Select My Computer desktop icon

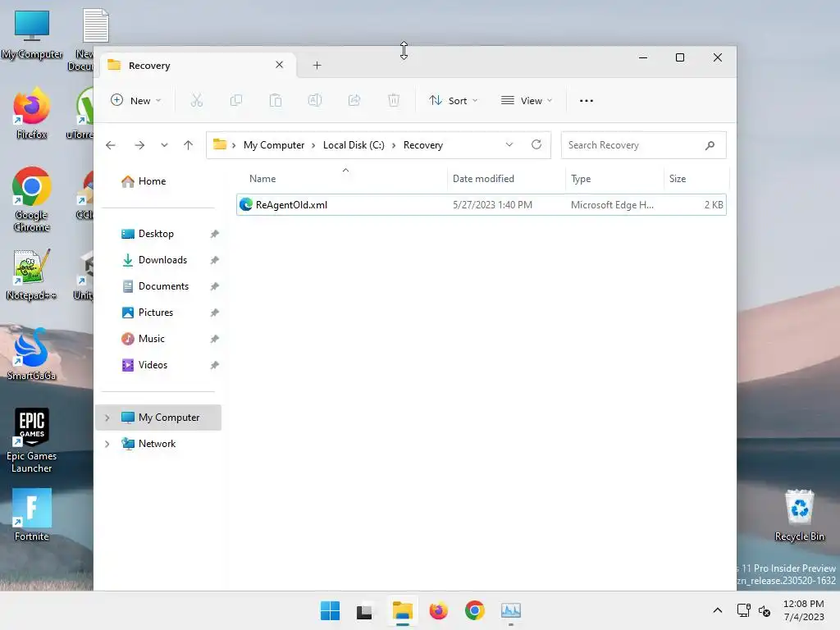[x=32, y=34]
